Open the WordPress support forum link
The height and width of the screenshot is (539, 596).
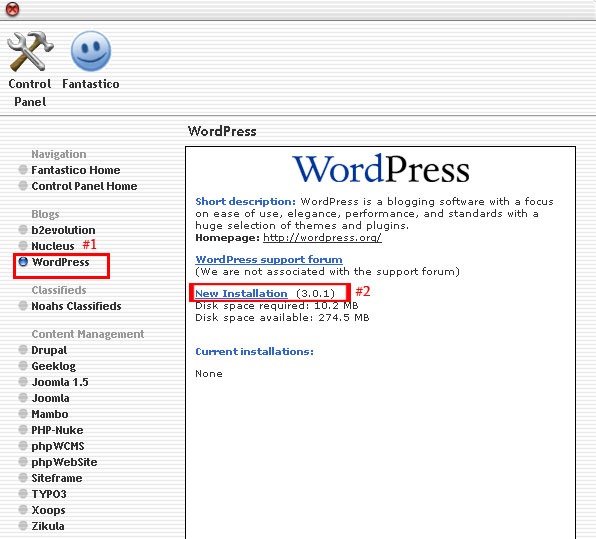coord(269,259)
